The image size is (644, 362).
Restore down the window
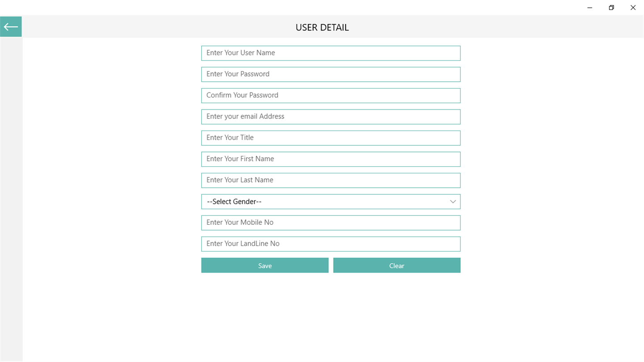[611, 8]
